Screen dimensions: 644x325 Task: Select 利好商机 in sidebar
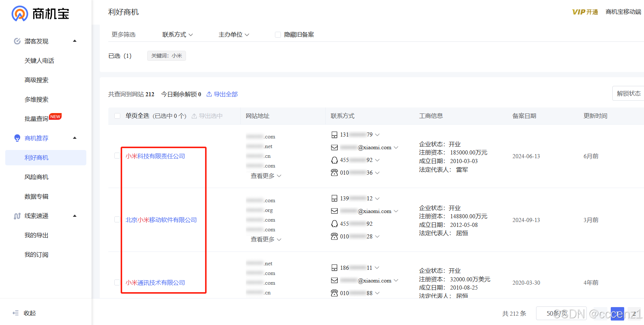point(46,157)
